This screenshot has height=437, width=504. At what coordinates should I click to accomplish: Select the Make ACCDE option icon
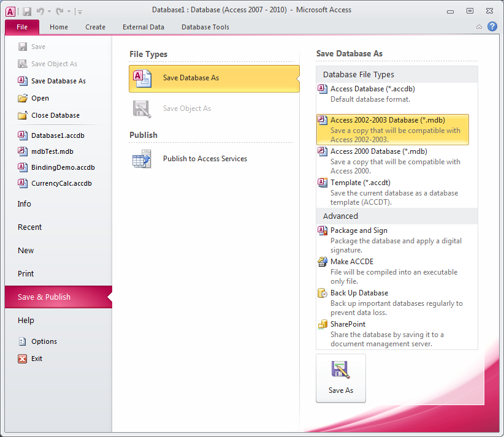pos(323,261)
